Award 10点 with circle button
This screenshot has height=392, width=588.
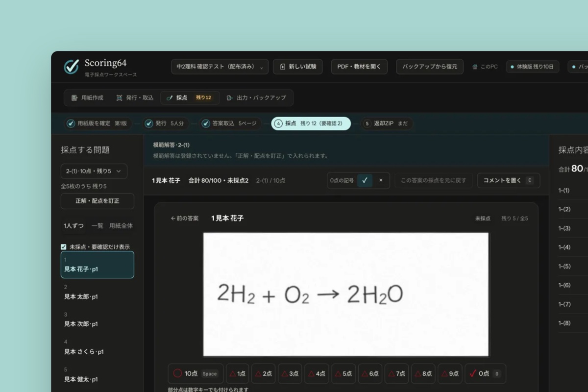(x=196, y=373)
